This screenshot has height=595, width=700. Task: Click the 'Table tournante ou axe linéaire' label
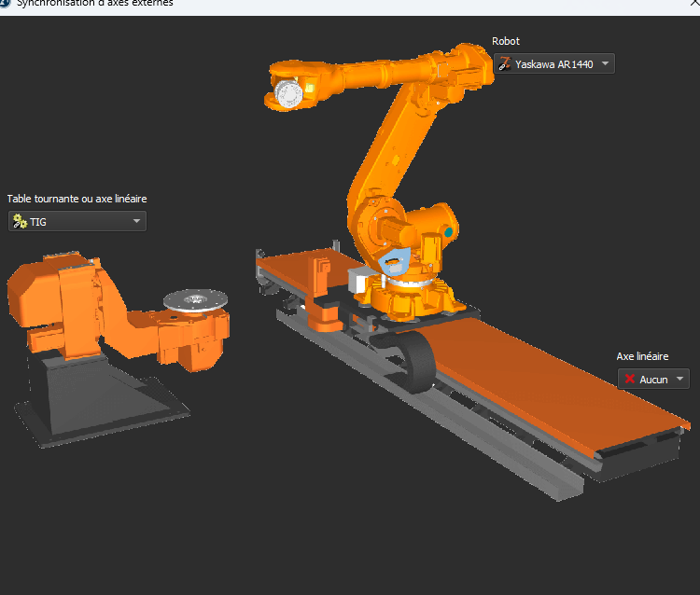[x=77, y=199]
